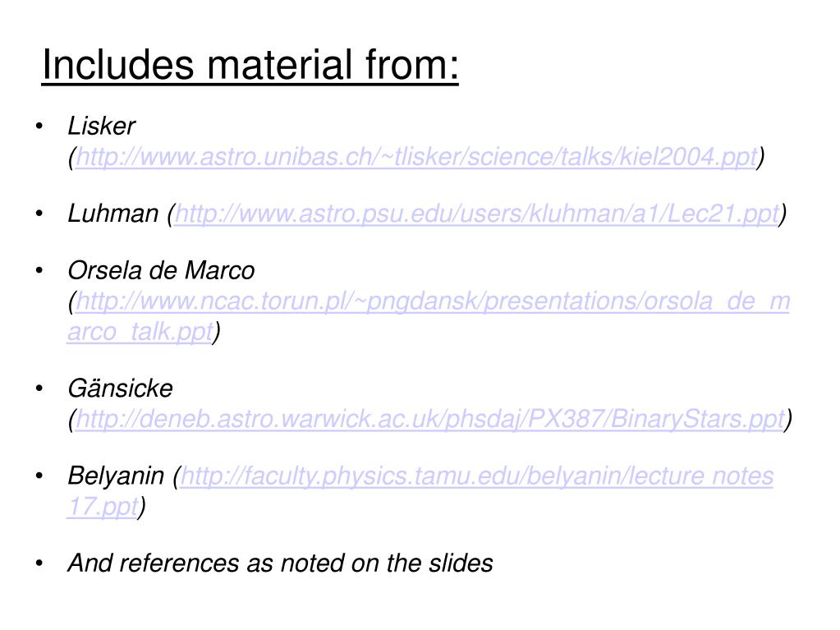Screen dimensions: 840x630
Task: Click the bullet point beside Lisker
Action: [39, 126]
